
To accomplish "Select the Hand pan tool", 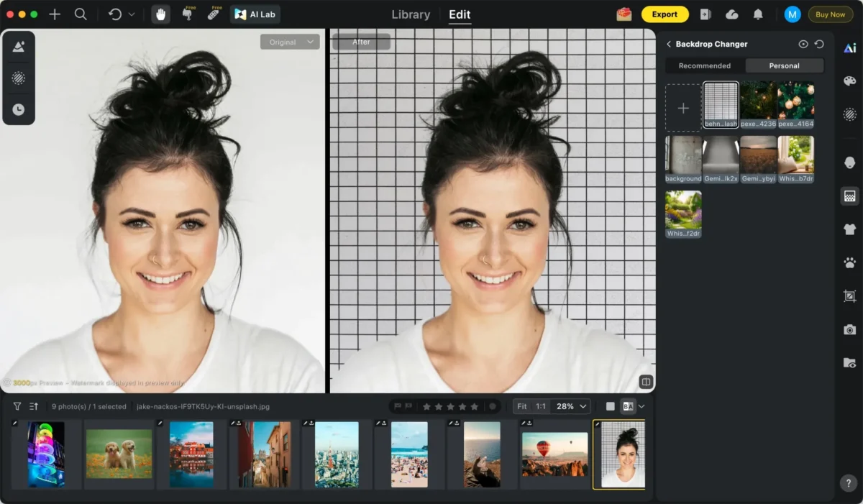I will click(x=161, y=14).
